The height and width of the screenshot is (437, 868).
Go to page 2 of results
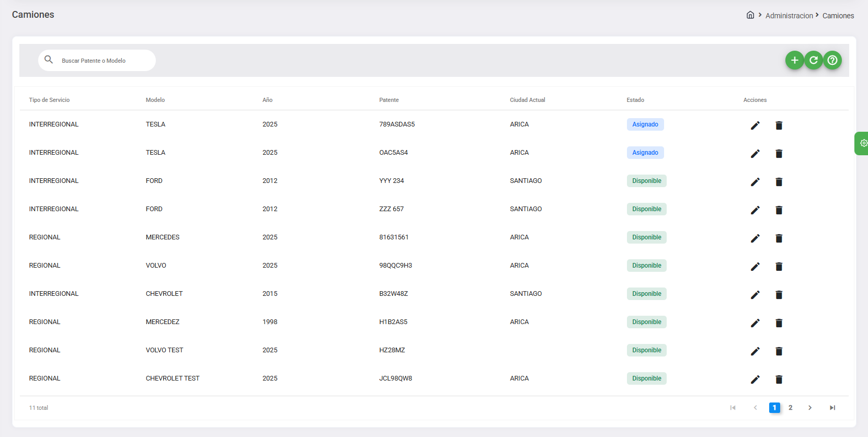click(790, 408)
